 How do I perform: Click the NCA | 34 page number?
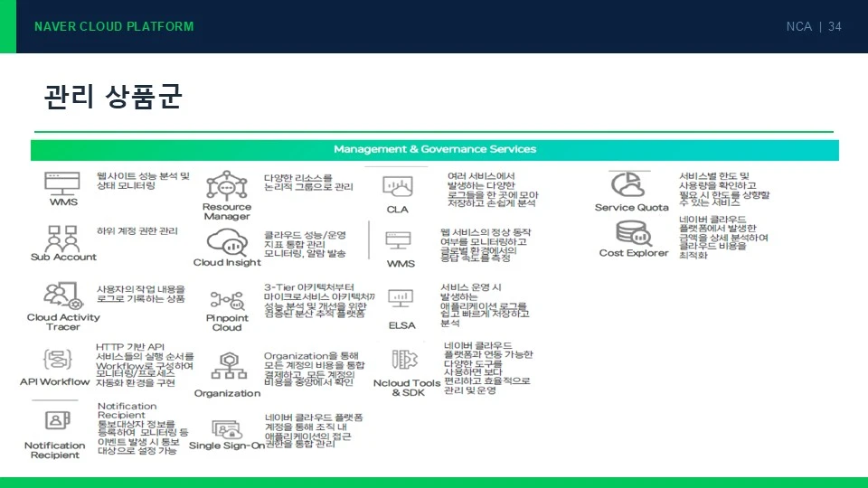814,26
